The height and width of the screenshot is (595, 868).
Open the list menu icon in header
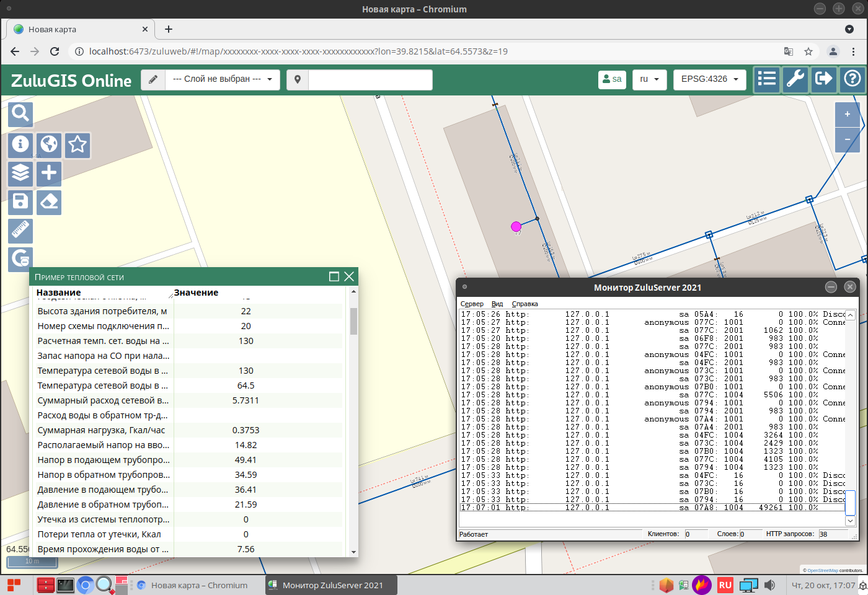766,79
